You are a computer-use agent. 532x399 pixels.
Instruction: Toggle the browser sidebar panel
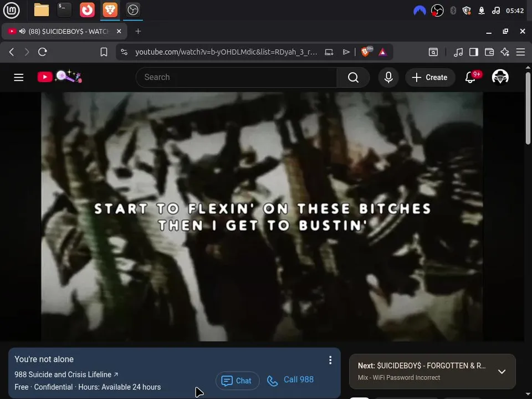point(474,52)
